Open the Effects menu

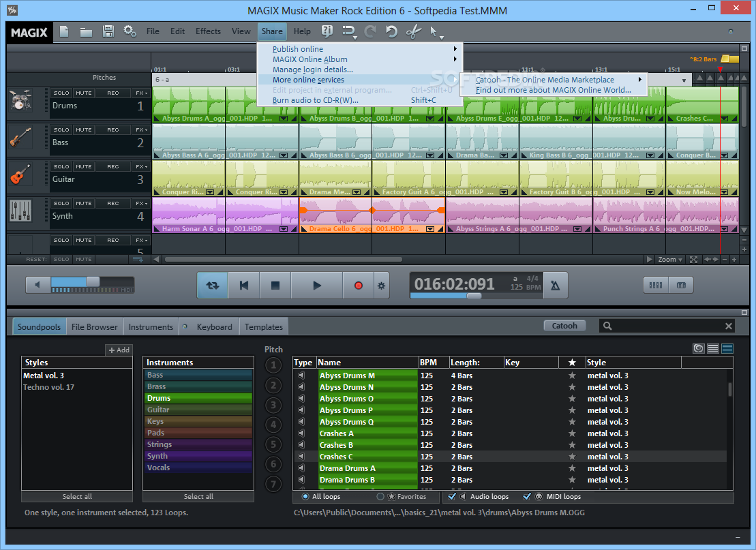209,31
